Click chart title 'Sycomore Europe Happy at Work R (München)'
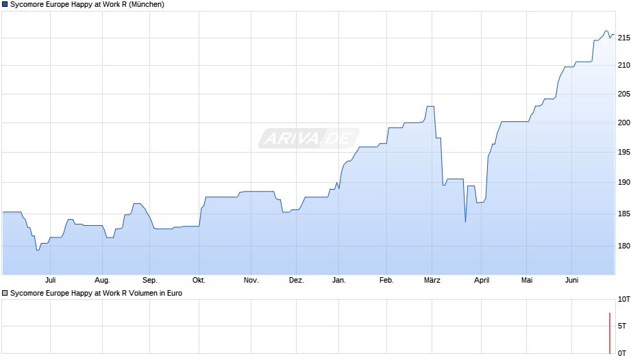The height and width of the screenshot is (360, 644). tap(87, 5)
